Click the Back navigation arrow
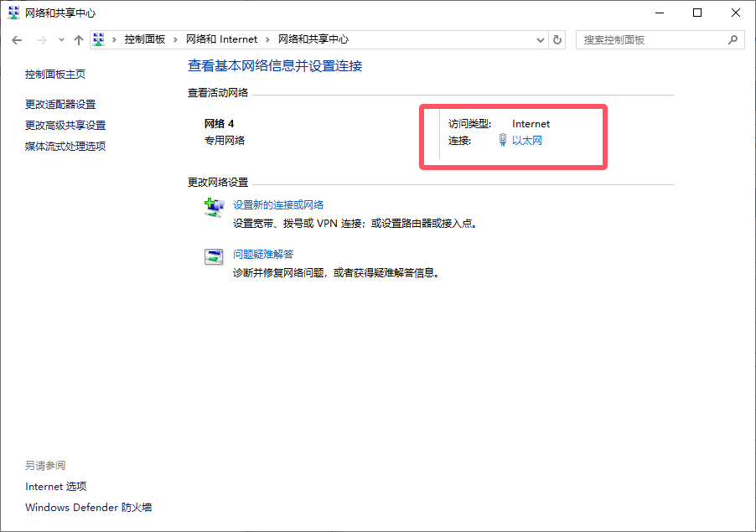The image size is (756, 532). (17, 39)
